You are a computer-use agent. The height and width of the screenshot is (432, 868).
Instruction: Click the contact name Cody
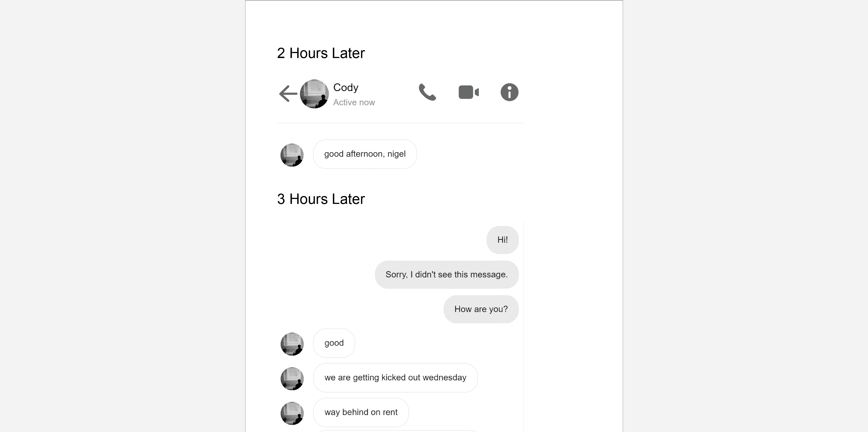click(346, 88)
